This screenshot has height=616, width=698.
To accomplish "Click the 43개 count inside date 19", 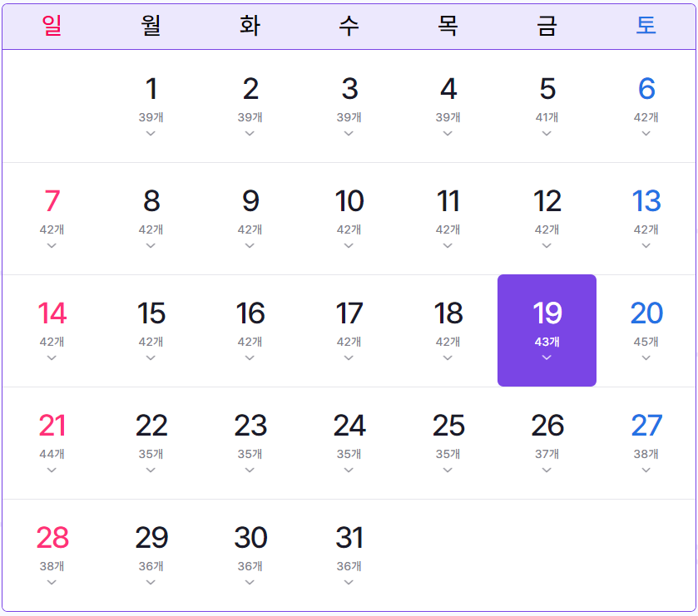I will click(547, 341).
